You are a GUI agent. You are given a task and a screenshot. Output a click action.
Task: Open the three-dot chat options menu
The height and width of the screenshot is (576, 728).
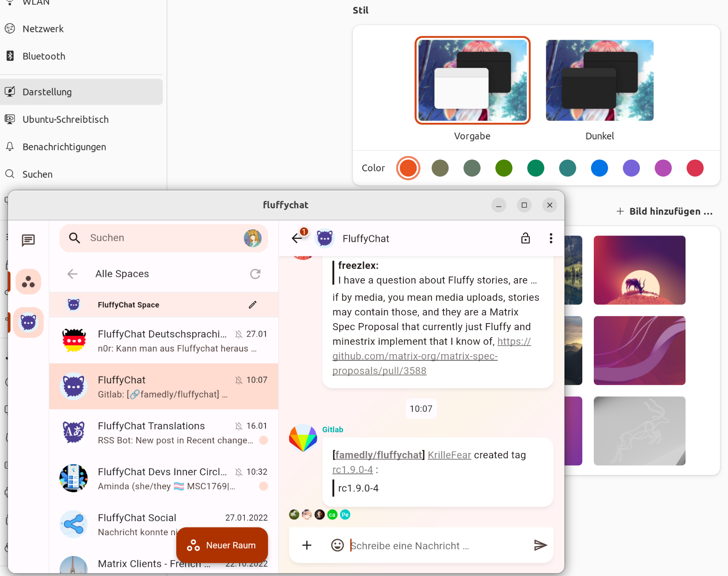coord(550,238)
